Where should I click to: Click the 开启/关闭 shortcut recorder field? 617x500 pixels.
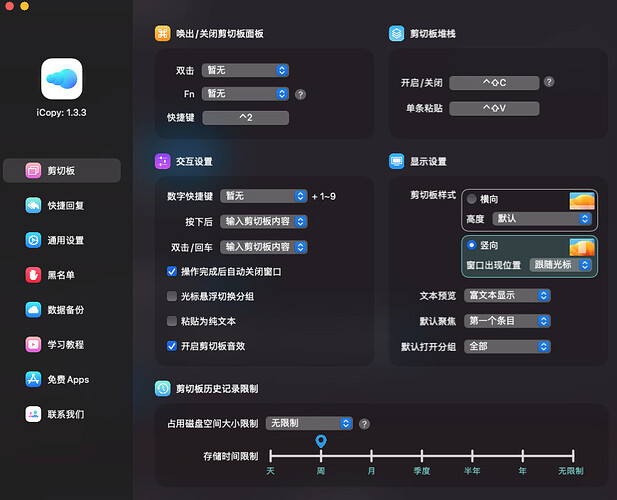(x=494, y=83)
